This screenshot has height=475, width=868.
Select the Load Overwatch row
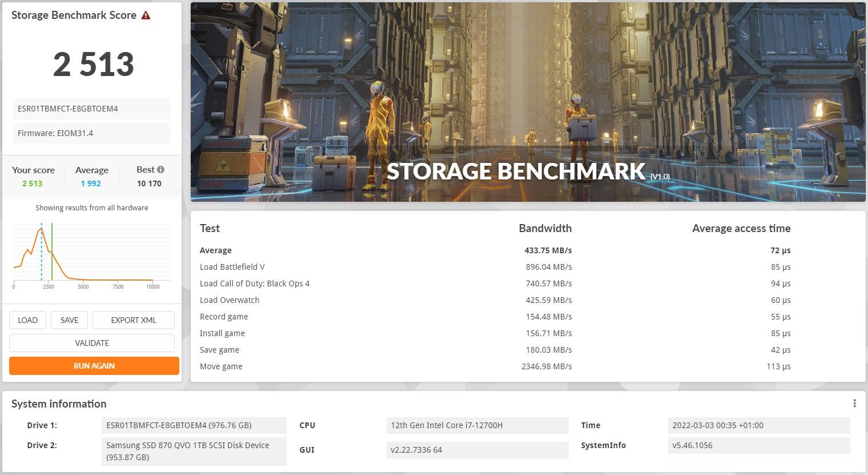495,300
